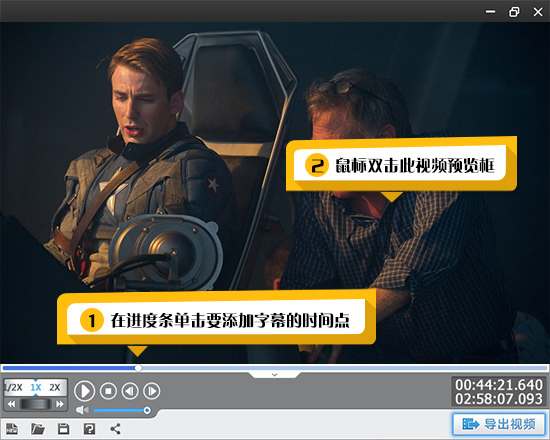Image resolution: width=550 pixels, height=440 pixels.
Task: Click the video preview frame
Action: pyautogui.click(x=275, y=193)
